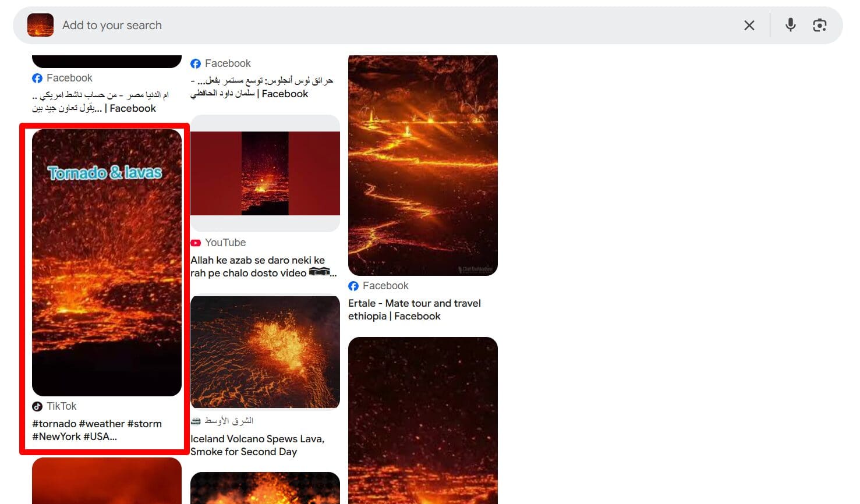Open the Iceland volcano eruption thumbnail
This screenshot has height=504, width=860.
pyautogui.click(x=265, y=352)
